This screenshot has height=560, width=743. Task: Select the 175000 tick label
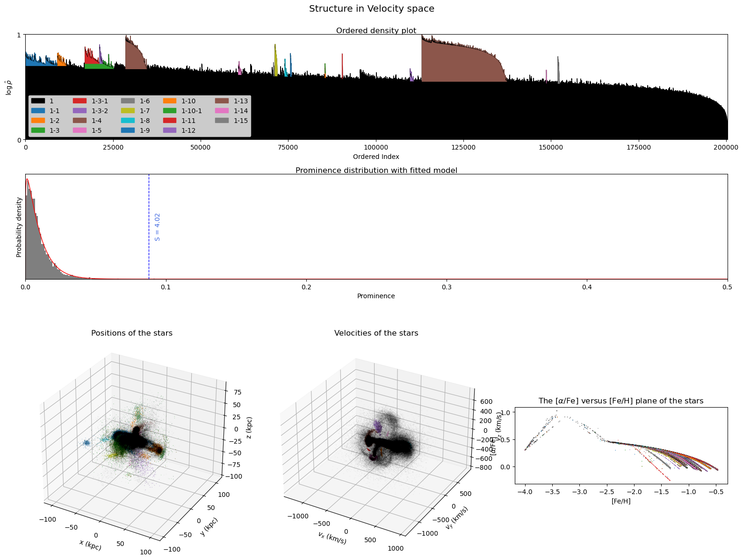click(639, 147)
